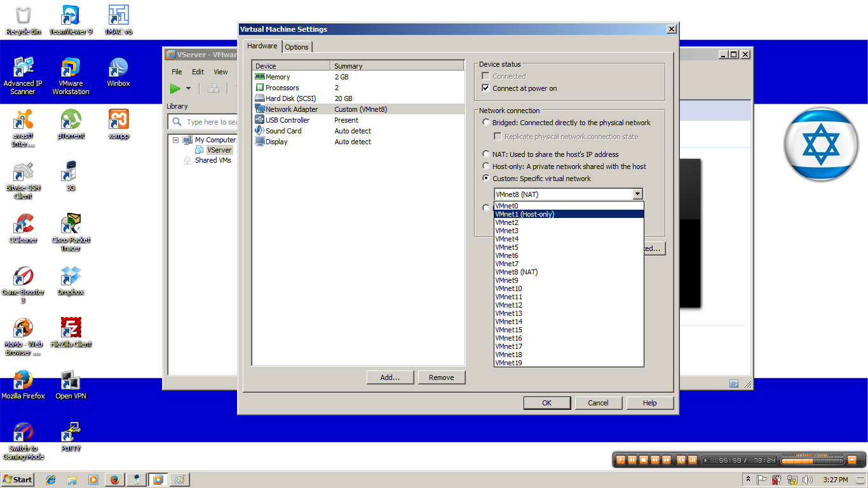
Task: Click the volume speaker tray icon
Action: (808, 480)
